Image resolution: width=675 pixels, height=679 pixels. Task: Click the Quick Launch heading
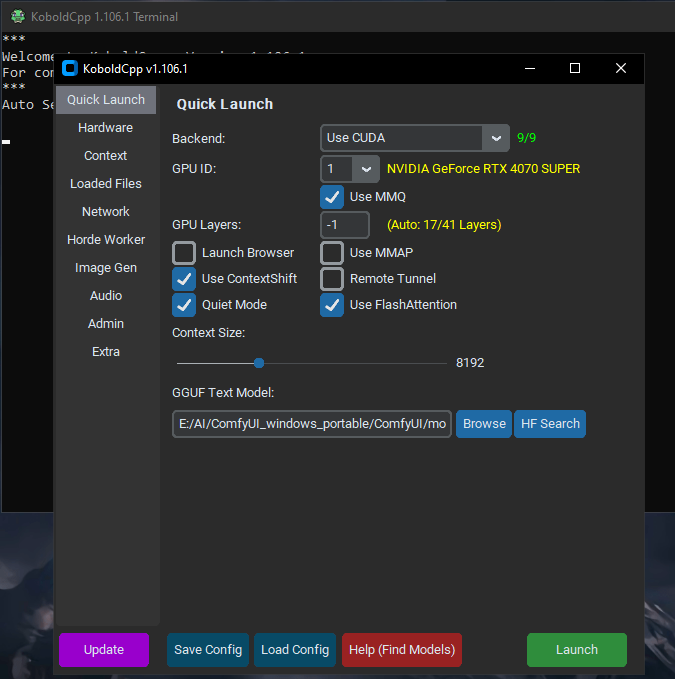click(x=225, y=104)
